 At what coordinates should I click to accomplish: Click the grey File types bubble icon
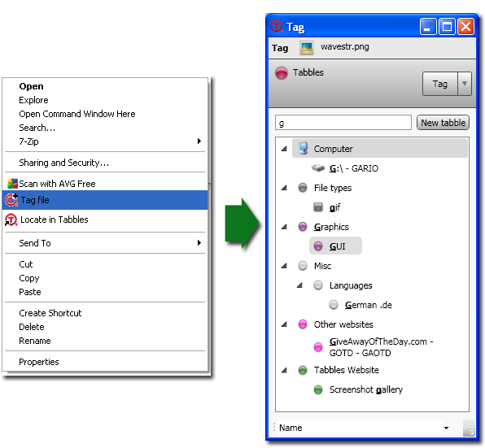pyautogui.click(x=303, y=188)
